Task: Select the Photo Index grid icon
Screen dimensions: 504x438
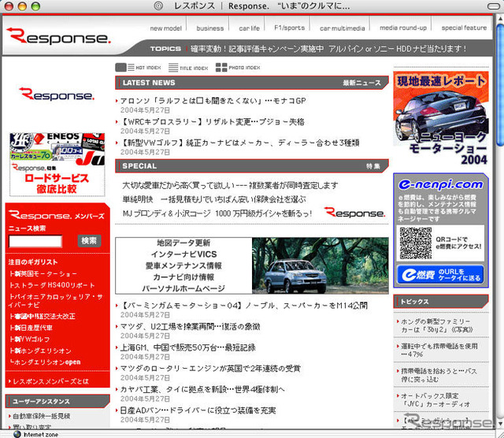Action: pos(221,67)
